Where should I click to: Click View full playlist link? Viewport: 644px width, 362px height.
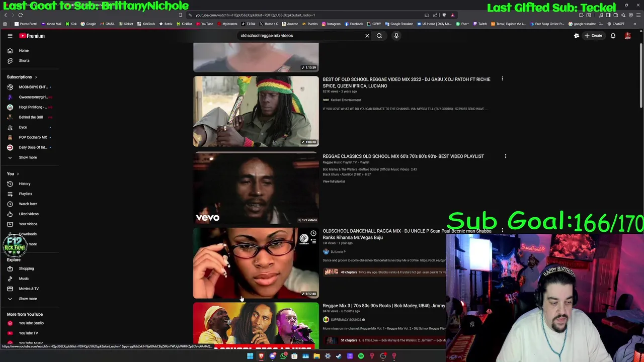point(334,182)
